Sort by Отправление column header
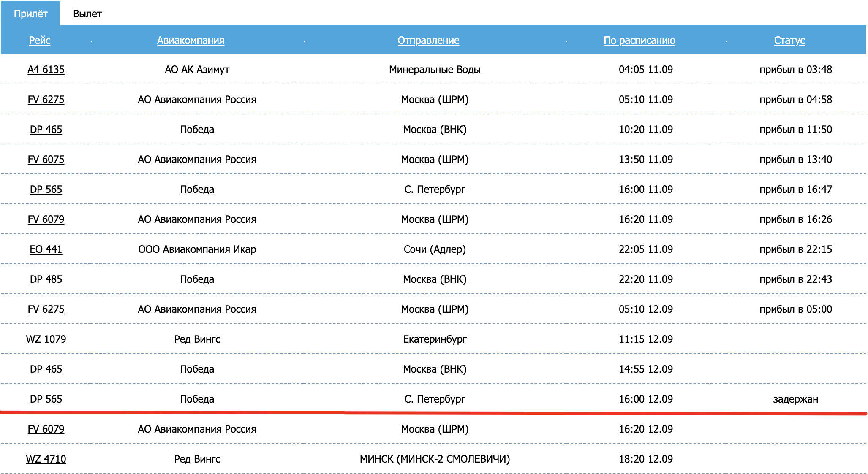 [428, 41]
